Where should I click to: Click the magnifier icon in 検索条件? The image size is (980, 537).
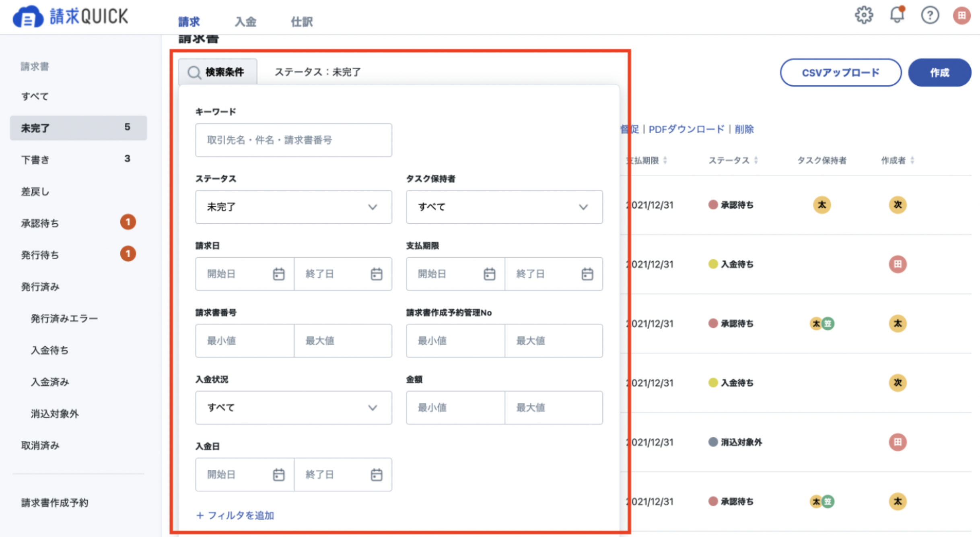194,72
